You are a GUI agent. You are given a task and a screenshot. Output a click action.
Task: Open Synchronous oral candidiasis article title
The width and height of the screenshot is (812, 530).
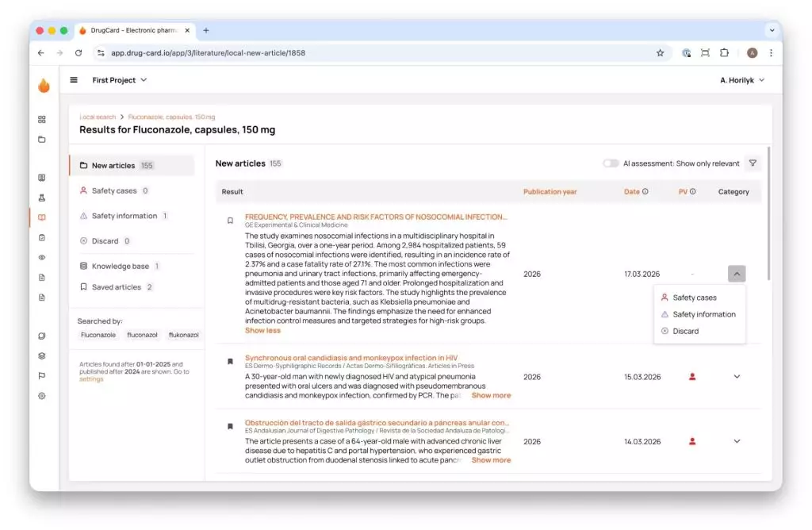pyautogui.click(x=351, y=358)
